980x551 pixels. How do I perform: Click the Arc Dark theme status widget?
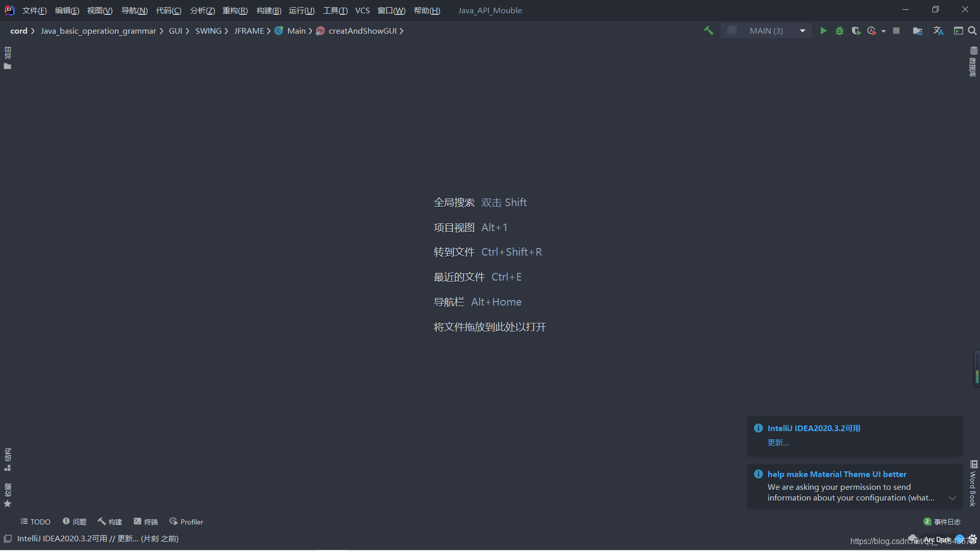(x=937, y=539)
